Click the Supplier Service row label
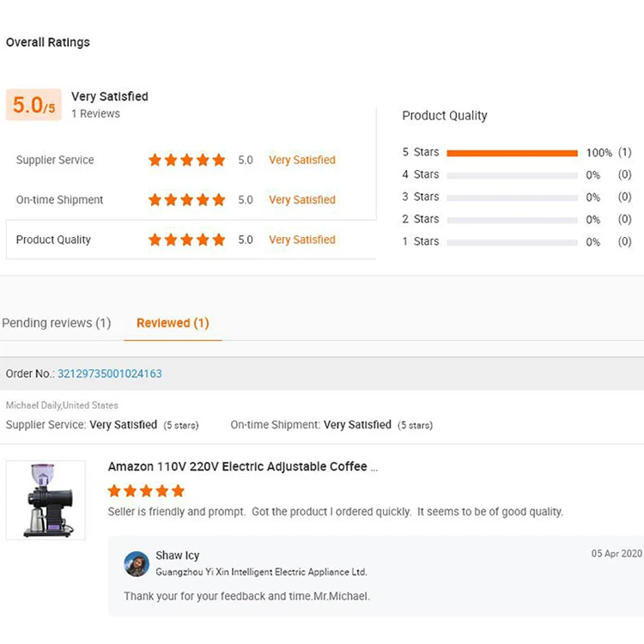 pyautogui.click(x=55, y=160)
